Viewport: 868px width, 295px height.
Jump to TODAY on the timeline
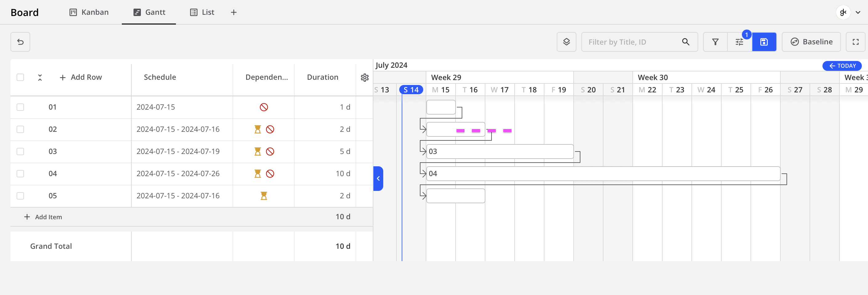pyautogui.click(x=842, y=66)
